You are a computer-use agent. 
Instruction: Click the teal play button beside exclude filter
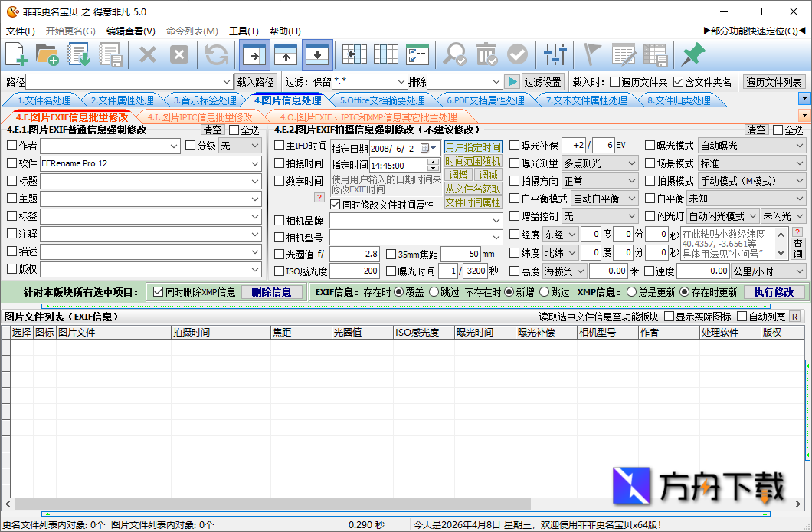(x=512, y=82)
